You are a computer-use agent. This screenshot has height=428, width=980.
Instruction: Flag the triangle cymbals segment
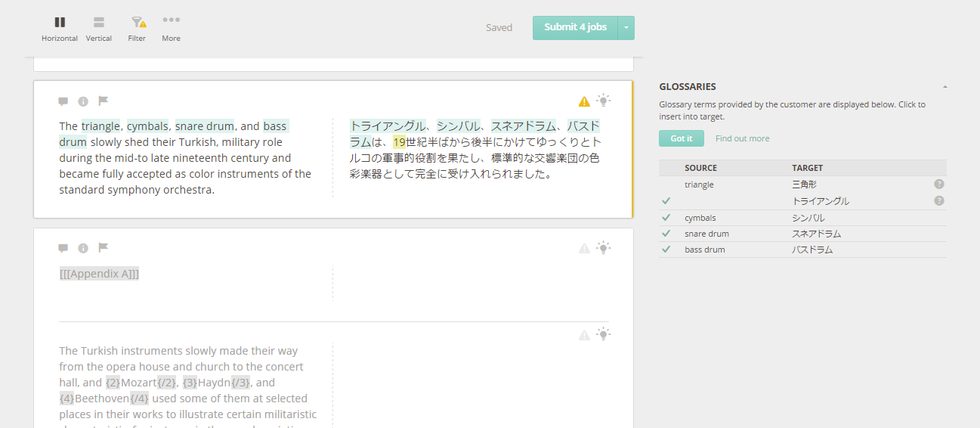pos(104,101)
